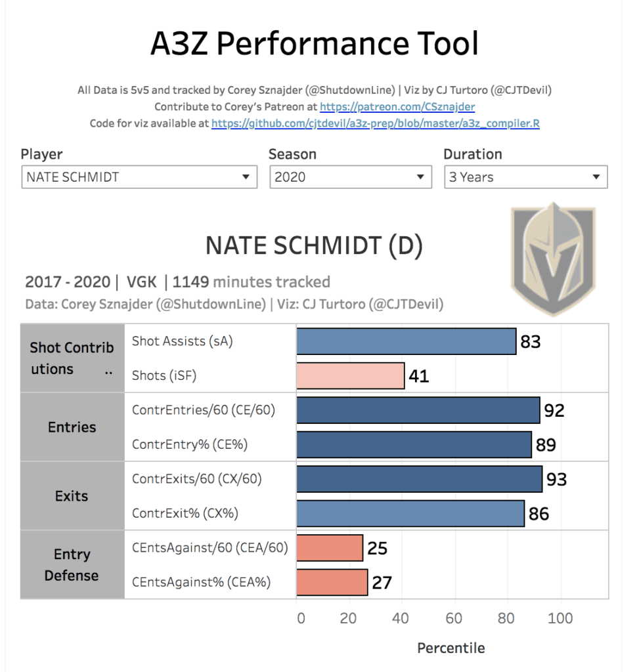Follow the GitHub a3z_compiler.R code link
Viewport: 639px width, 672px height.
click(375, 123)
